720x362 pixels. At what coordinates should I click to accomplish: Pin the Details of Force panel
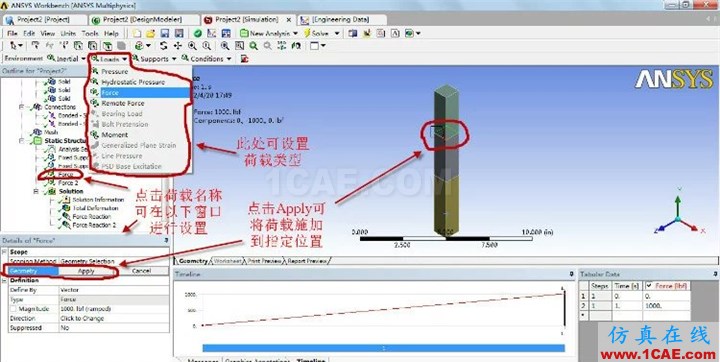click(x=166, y=240)
